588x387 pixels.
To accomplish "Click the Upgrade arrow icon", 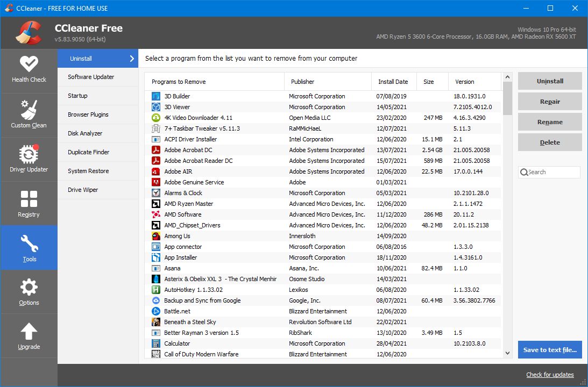I will [29, 331].
